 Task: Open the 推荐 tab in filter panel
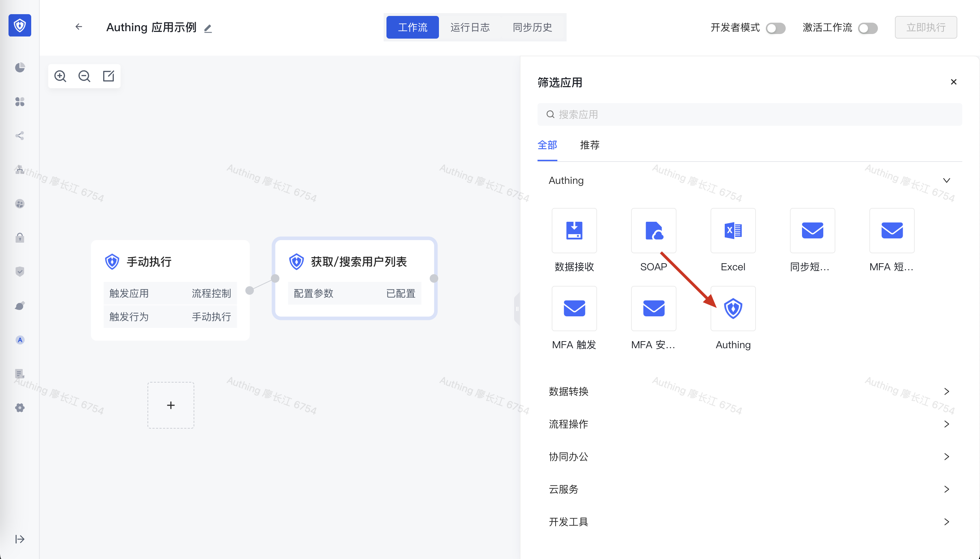pyautogui.click(x=589, y=145)
